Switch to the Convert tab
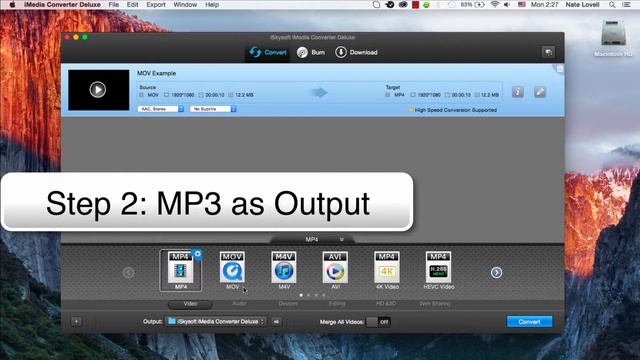 (268, 52)
